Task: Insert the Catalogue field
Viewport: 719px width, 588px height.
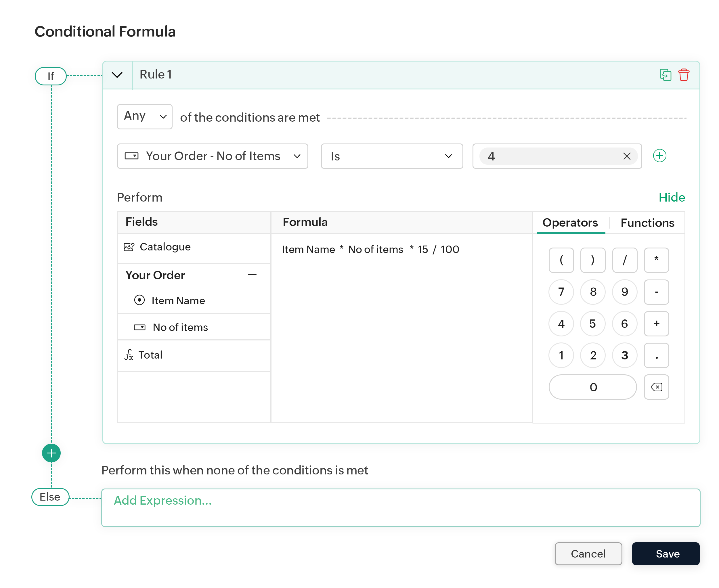Action: coord(165,247)
